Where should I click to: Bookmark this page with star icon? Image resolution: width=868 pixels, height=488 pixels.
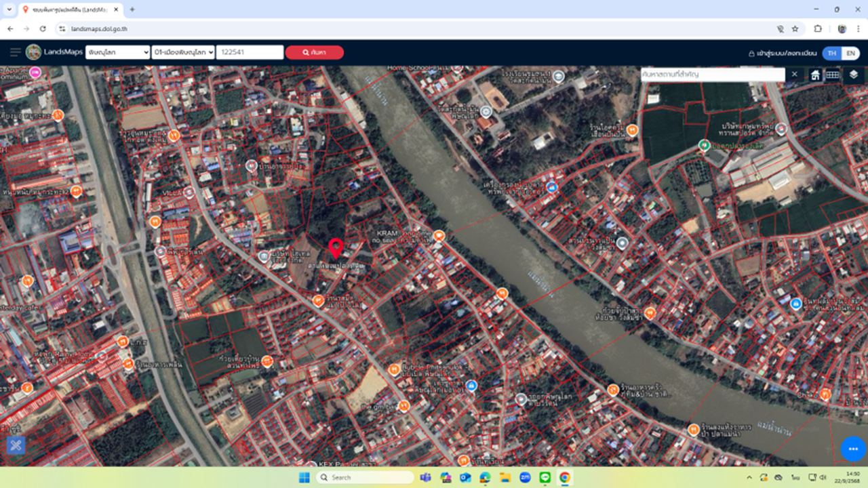click(x=795, y=29)
